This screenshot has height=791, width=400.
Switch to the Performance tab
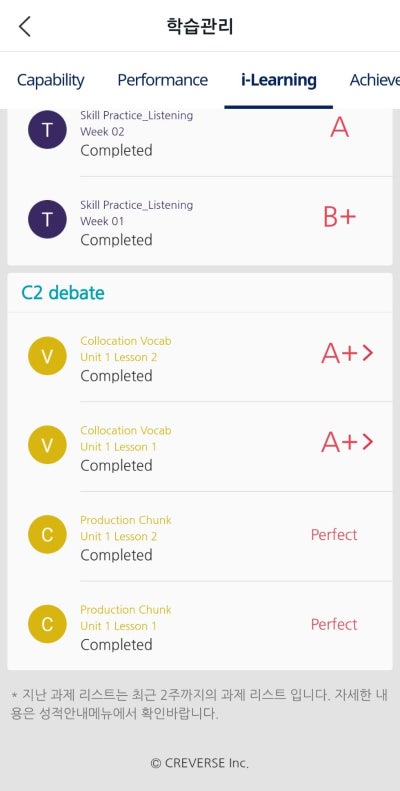(162, 80)
